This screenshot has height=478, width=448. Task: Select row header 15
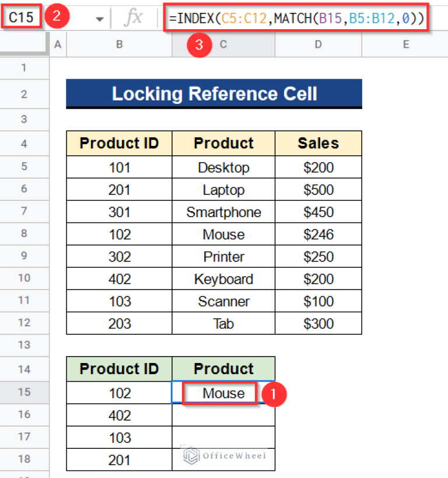tap(24, 392)
